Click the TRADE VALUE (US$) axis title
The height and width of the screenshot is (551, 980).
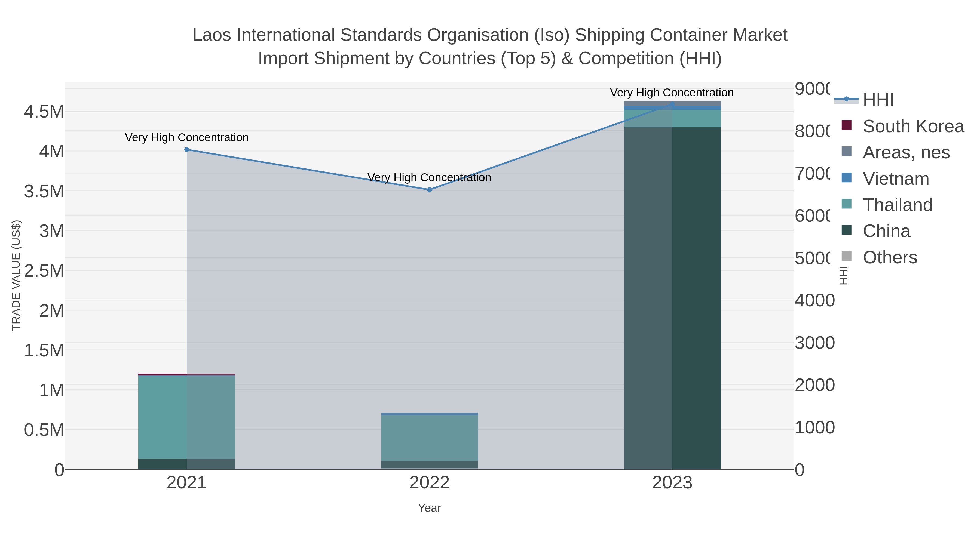[16, 275]
